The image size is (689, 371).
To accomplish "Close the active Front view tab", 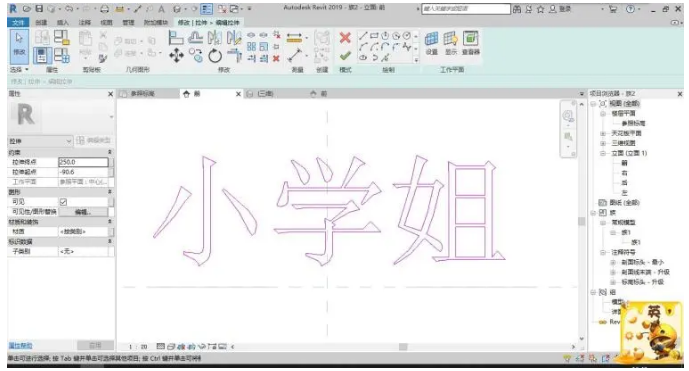I will click(238, 94).
